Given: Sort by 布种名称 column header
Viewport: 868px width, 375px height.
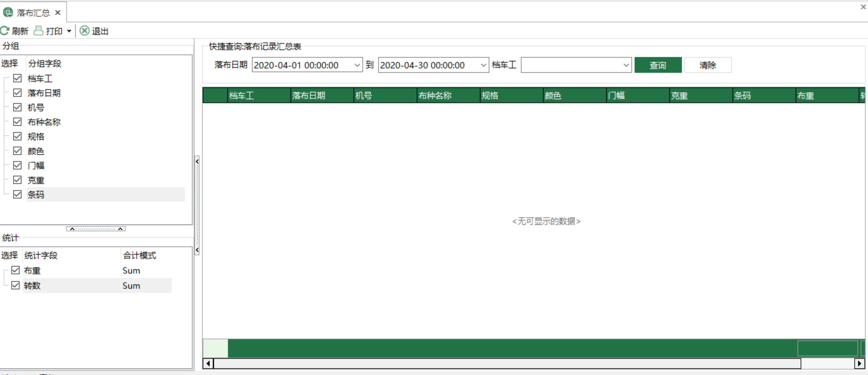Looking at the screenshot, I should coord(449,96).
